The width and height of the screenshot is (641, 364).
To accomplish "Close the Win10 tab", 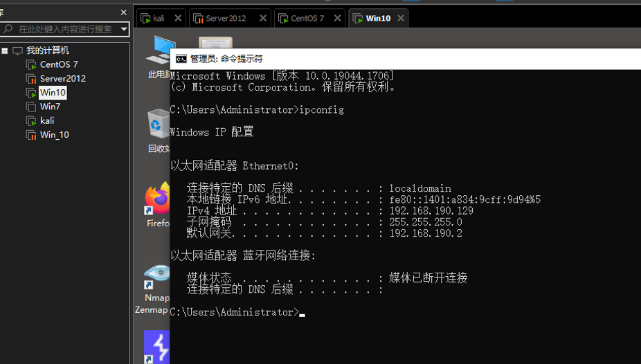I will [x=401, y=18].
